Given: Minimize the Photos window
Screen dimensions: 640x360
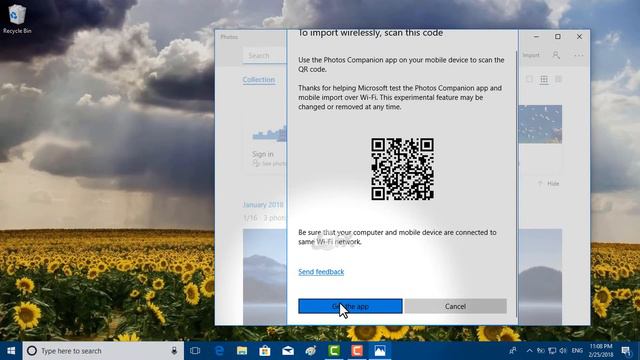Looking at the screenshot, I should coord(536,37).
